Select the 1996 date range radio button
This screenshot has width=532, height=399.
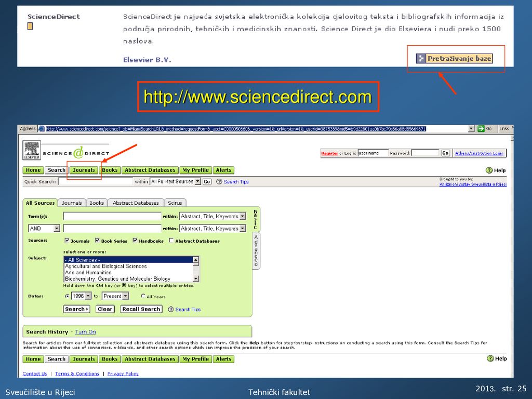point(67,296)
